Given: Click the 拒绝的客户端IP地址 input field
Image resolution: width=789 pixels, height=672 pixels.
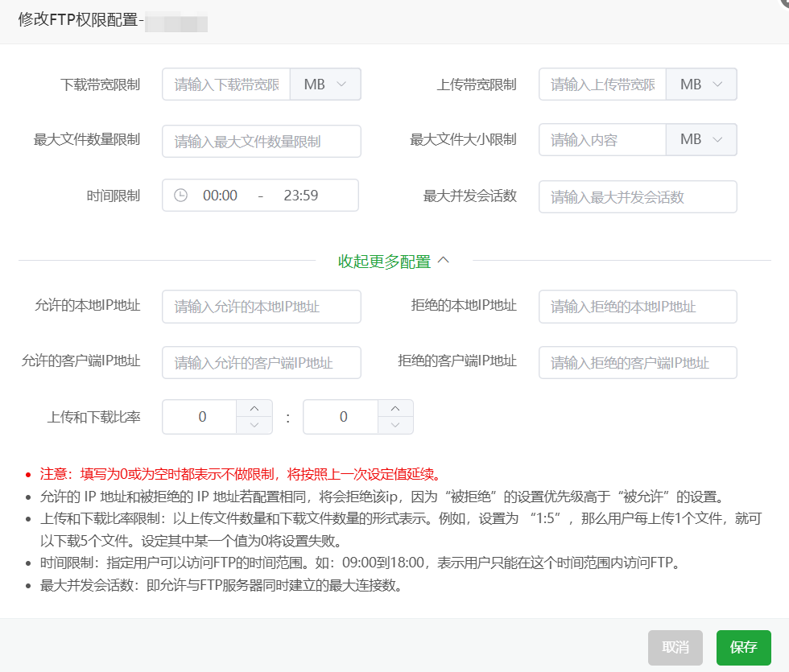Looking at the screenshot, I should [638, 362].
